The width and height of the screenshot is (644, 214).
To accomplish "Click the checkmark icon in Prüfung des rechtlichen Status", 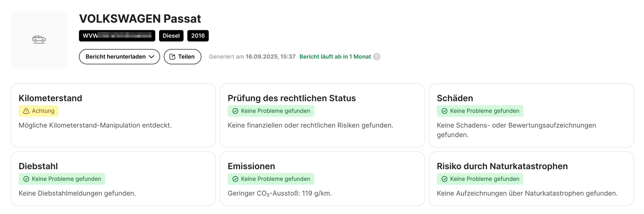I will (x=235, y=111).
